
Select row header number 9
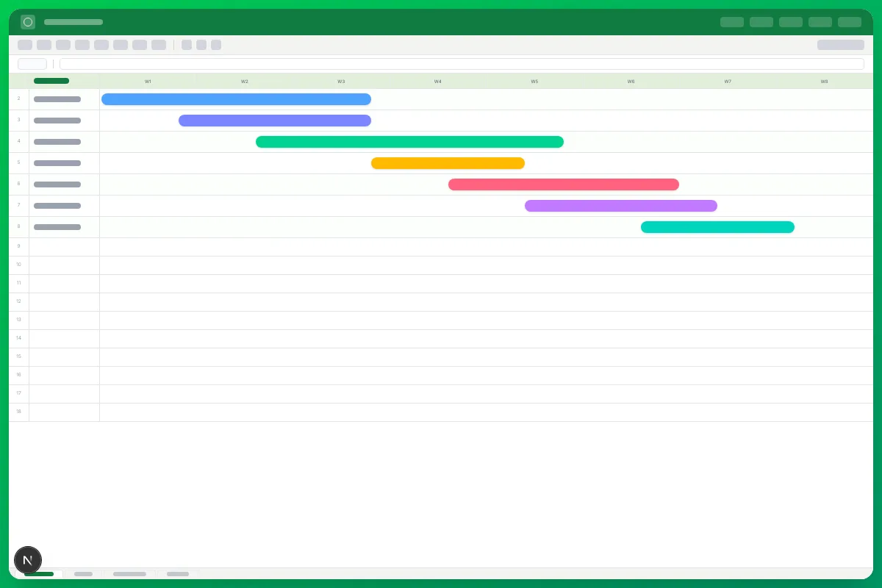click(x=19, y=246)
